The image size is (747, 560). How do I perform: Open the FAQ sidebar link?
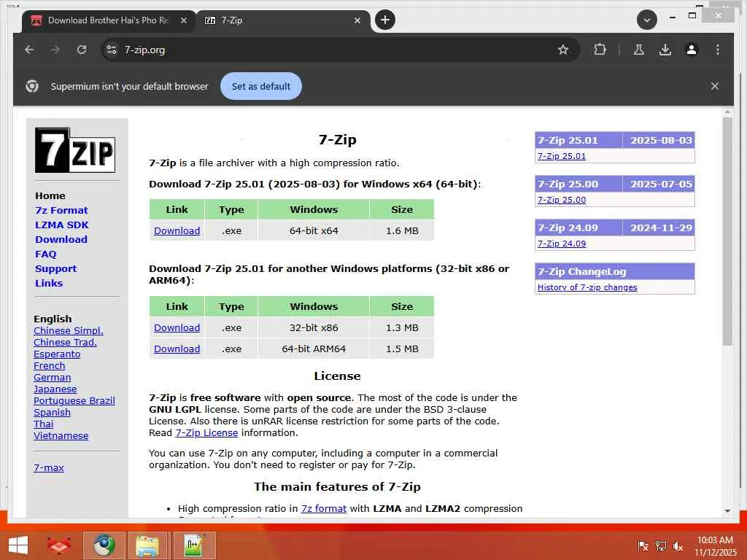(x=46, y=254)
